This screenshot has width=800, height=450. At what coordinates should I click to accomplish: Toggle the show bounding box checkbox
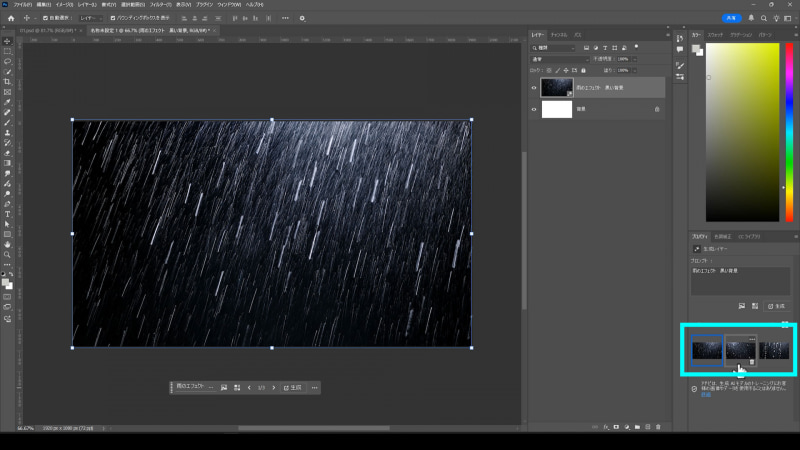coord(113,18)
